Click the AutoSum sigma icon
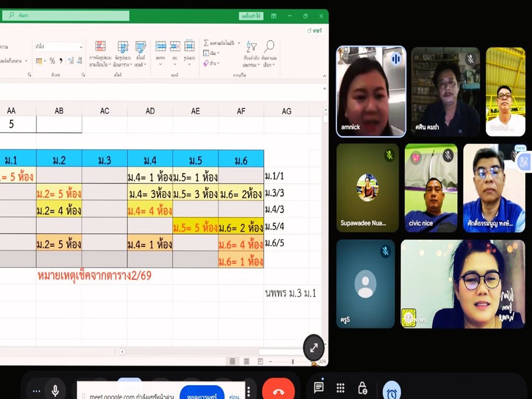532x399 pixels. (x=206, y=43)
